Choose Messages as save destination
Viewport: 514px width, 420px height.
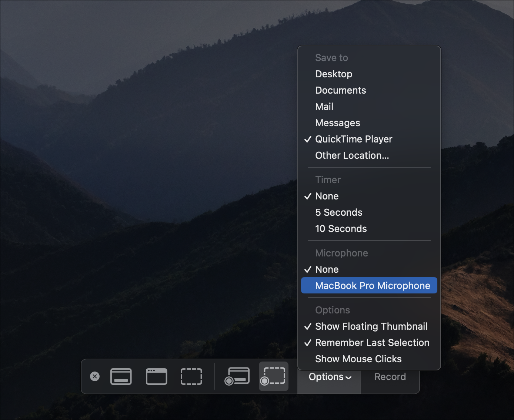[369, 123]
